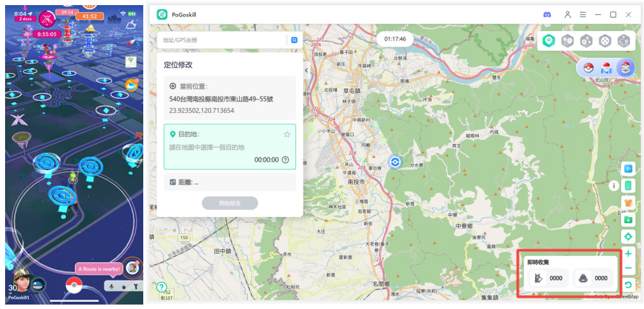Tap the nearby trainer portrait circle in game
The width and height of the screenshot is (644, 309).
132,268
